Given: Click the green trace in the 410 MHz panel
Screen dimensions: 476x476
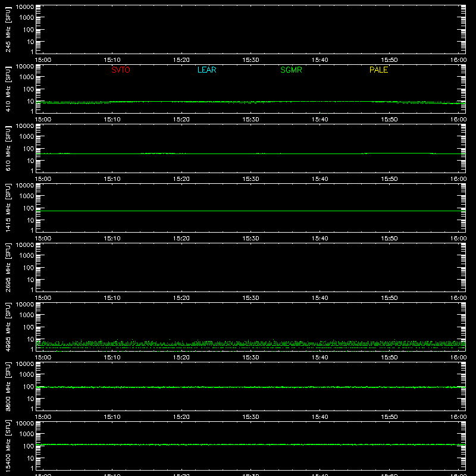Looking at the screenshot, I should tap(250, 102).
